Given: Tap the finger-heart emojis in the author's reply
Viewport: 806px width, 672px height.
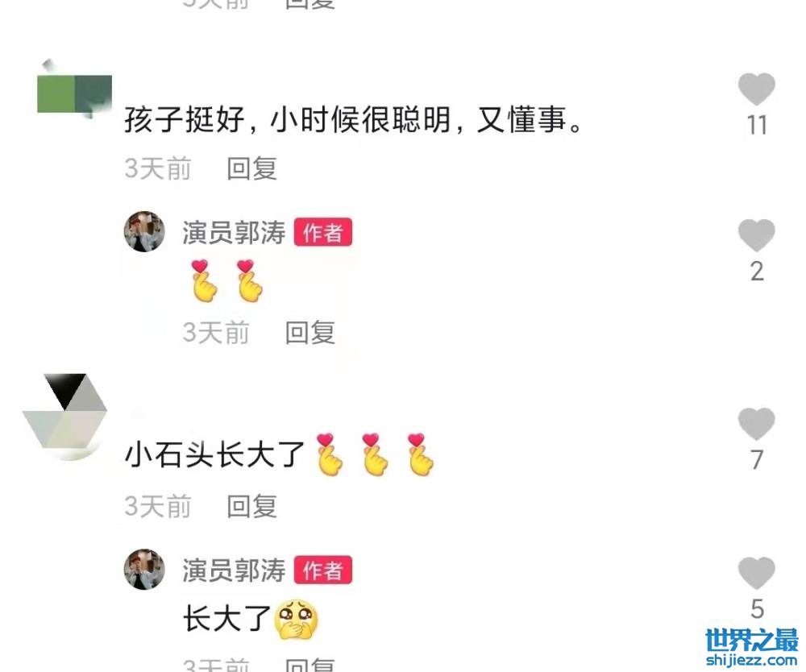Looking at the screenshot, I should pos(226,280).
